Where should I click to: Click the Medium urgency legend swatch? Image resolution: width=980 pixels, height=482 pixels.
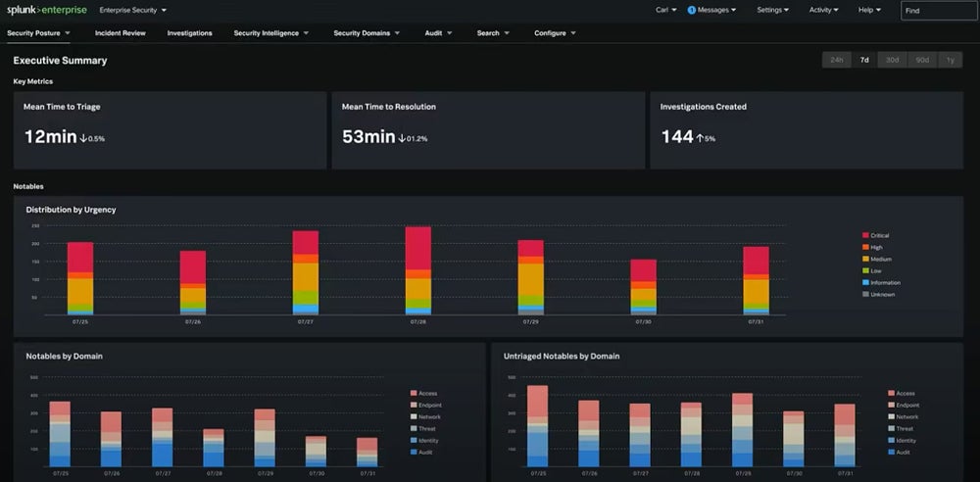pyautogui.click(x=865, y=259)
